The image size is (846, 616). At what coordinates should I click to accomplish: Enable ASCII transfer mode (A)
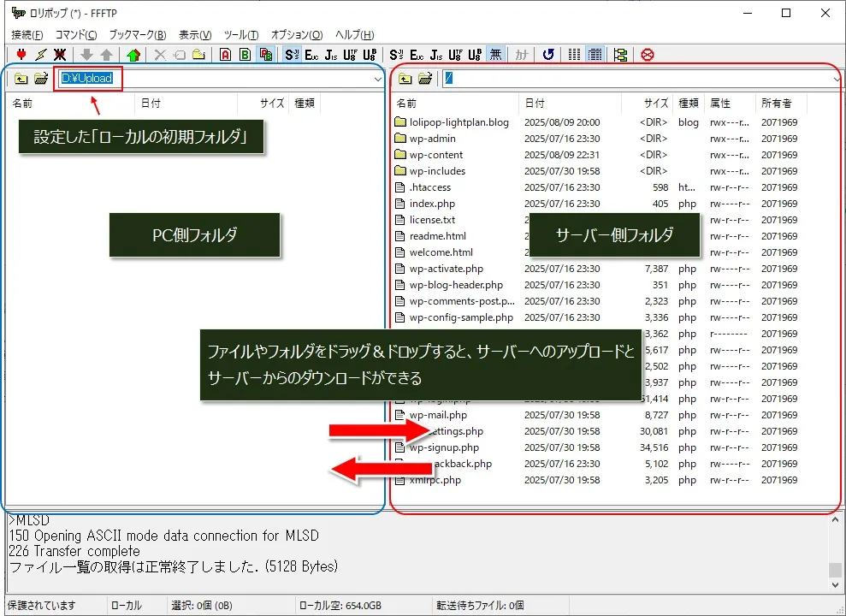[x=226, y=54]
